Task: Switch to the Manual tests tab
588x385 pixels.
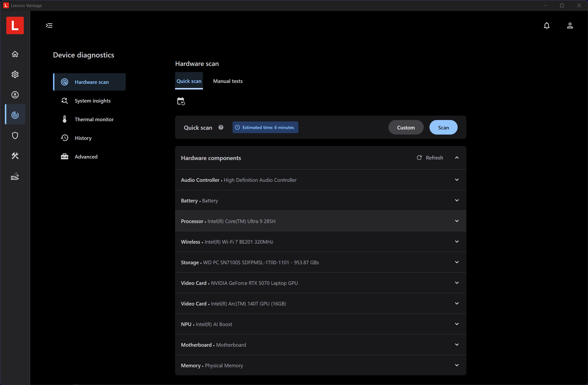Action: (x=228, y=81)
